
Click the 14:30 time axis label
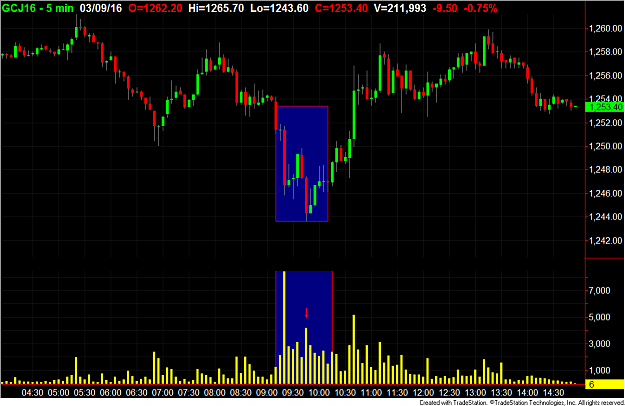click(554, 393)
